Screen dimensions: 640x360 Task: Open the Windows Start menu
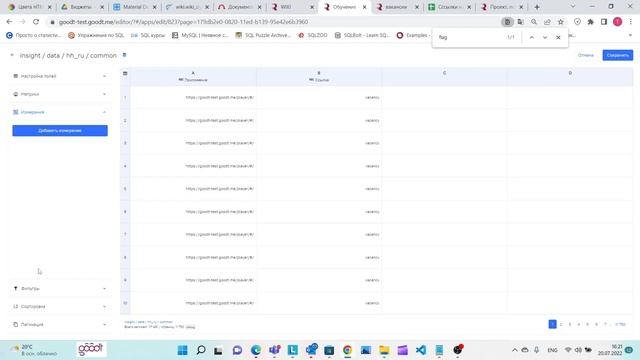(x=182, y=350)
